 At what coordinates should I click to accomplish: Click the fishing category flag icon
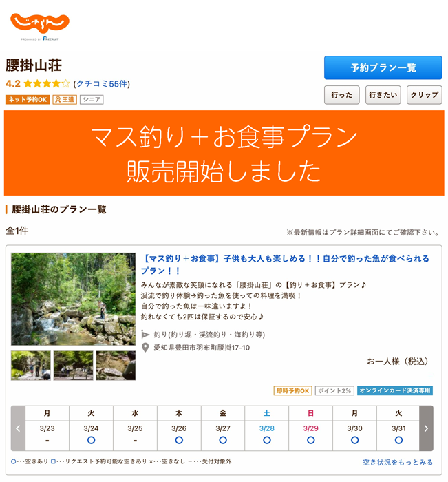click(x=145, y=335)
